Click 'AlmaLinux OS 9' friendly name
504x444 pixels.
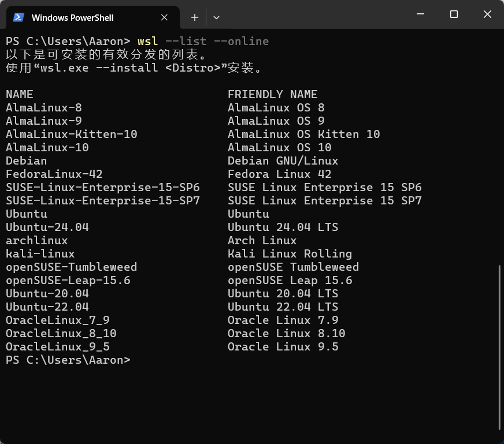coord(276,121)
